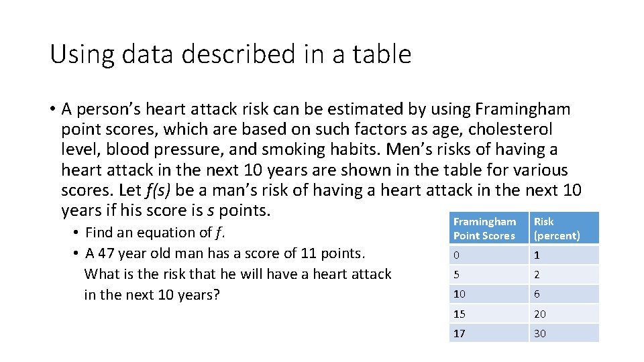The image size is (644, 362).
Task: Click the text 'in the next 10 years?'
Action: pos(152,295)
